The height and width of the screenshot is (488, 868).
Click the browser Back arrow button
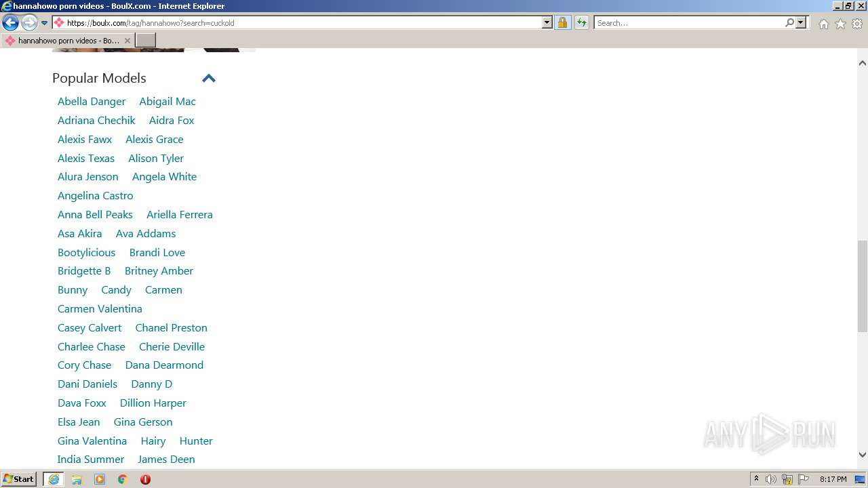pyautogui.click(x=10, y=23)
